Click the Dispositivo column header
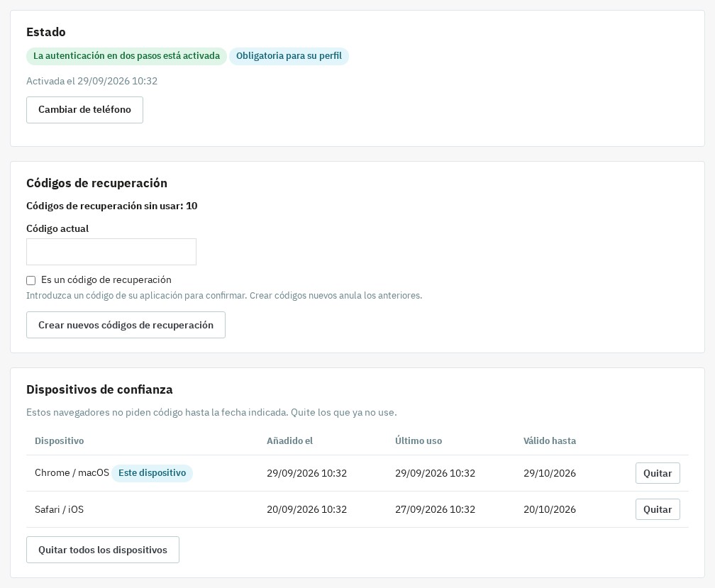The width and height of the screenshot is (715, 588). coord(60,440)
